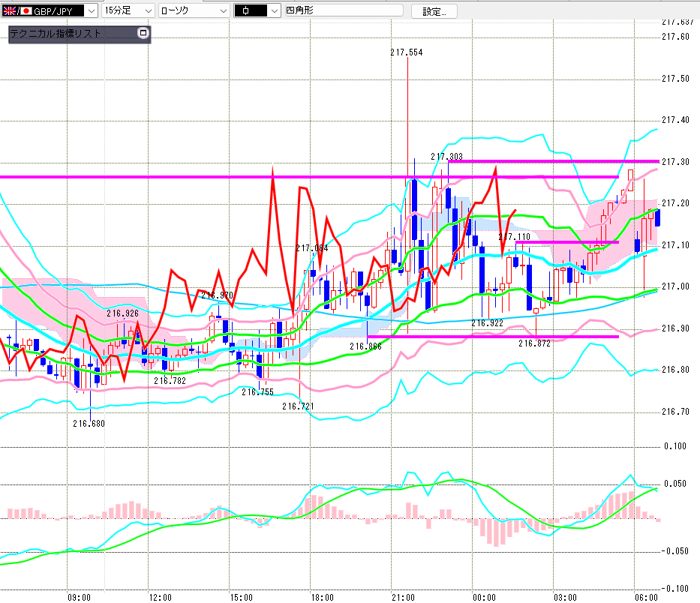Click the 設定... button

click(434, 11)
